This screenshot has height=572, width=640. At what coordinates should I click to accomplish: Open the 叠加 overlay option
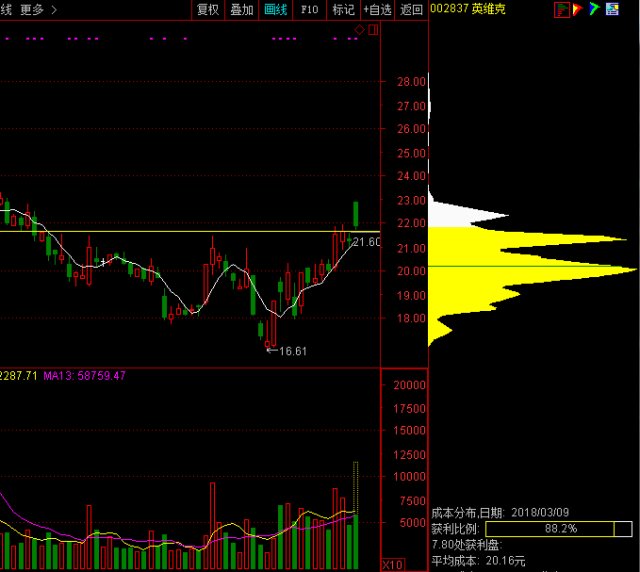tap(241, 9)
